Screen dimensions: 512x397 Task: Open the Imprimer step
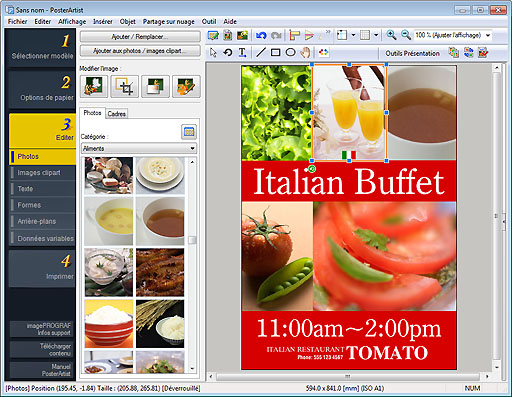click(42, 269)
